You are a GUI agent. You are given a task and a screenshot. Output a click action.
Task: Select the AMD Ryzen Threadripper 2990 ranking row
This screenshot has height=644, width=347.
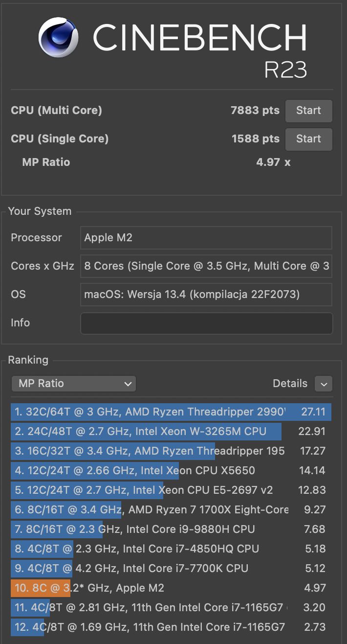[171, 412]
